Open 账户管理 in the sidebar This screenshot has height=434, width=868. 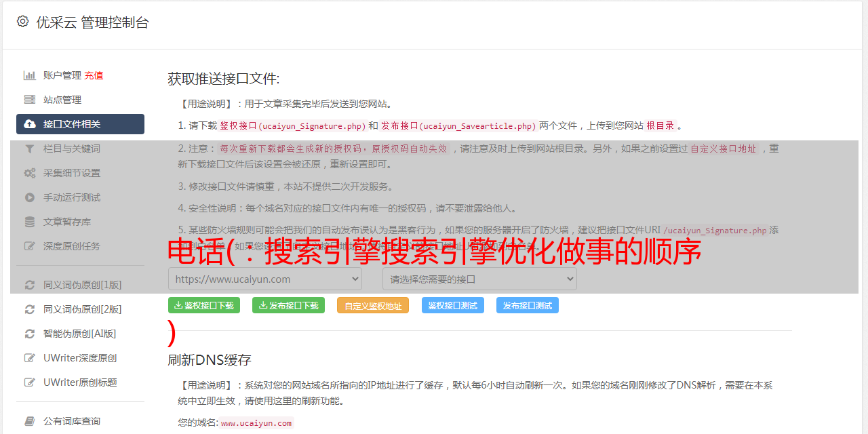[x=62, y=75]
